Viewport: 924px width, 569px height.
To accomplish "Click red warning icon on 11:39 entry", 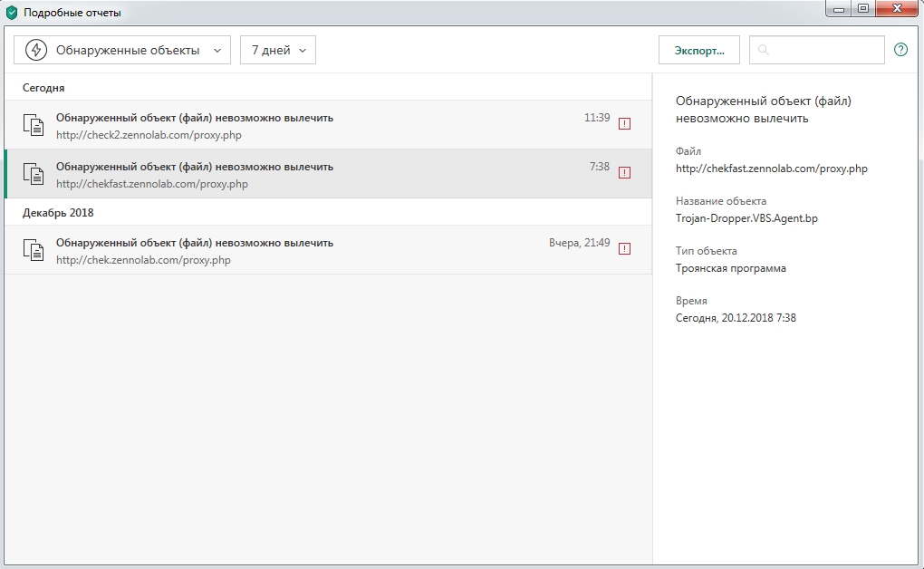I will (x=624, y=124).
